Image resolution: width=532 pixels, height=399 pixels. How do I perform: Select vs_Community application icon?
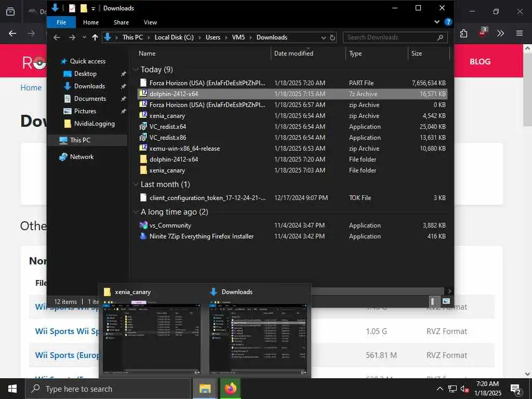click(x=143, y=225)
